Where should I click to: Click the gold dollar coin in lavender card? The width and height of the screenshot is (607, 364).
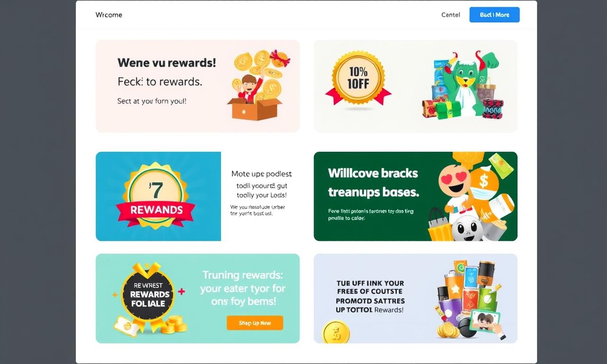(336, 331)
